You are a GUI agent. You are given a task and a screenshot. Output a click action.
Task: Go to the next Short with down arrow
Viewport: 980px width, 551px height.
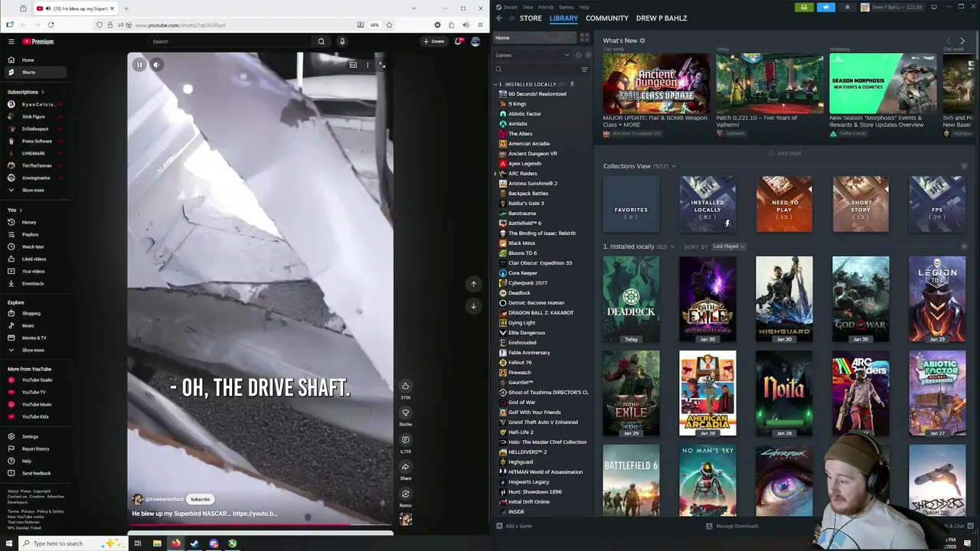[473, 305]
